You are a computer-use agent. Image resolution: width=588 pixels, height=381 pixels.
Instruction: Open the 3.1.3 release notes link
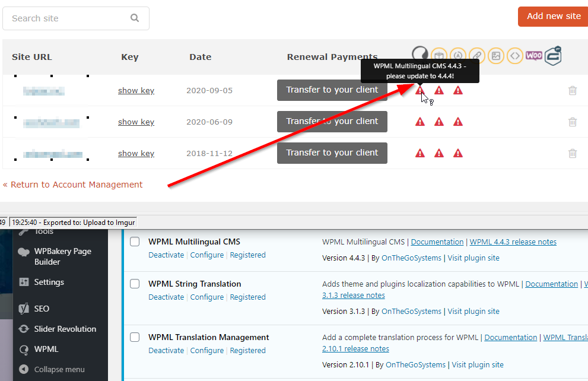click(x=354, y=295)
